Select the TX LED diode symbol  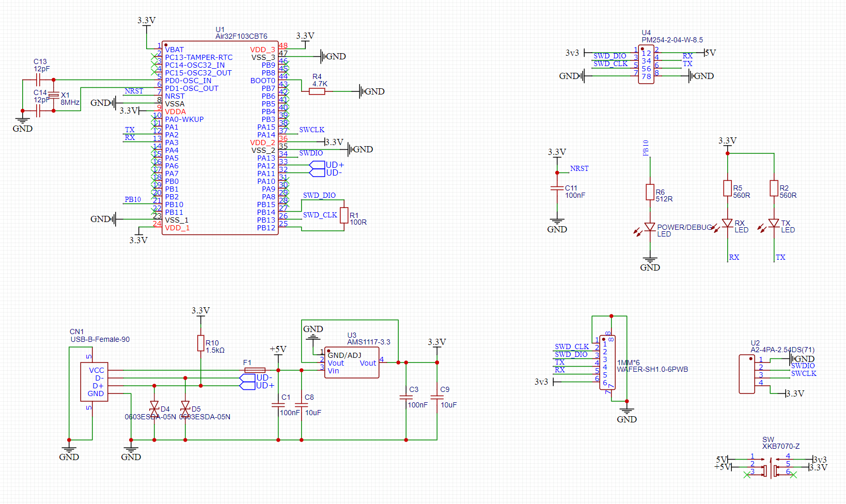tap(774, 223)
